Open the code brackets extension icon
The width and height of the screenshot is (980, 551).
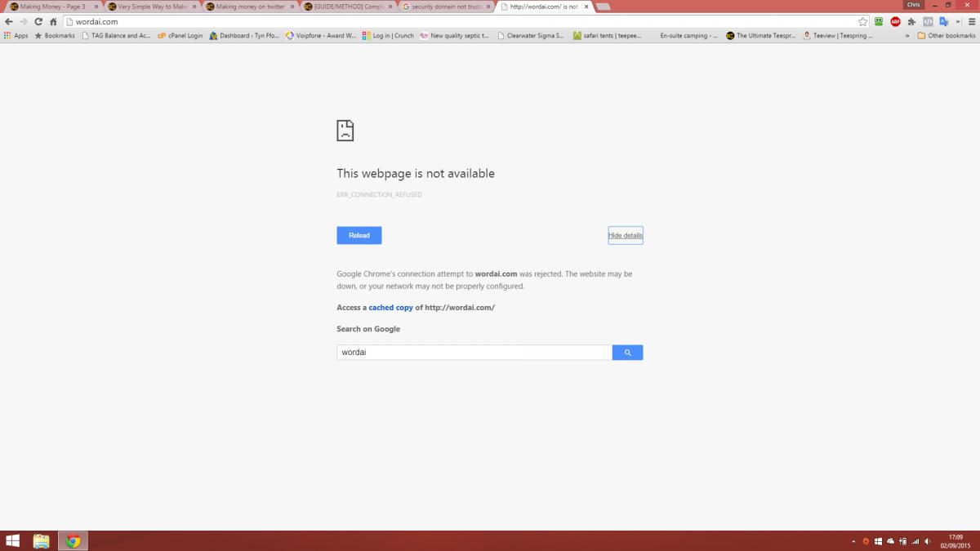(928, 22)
